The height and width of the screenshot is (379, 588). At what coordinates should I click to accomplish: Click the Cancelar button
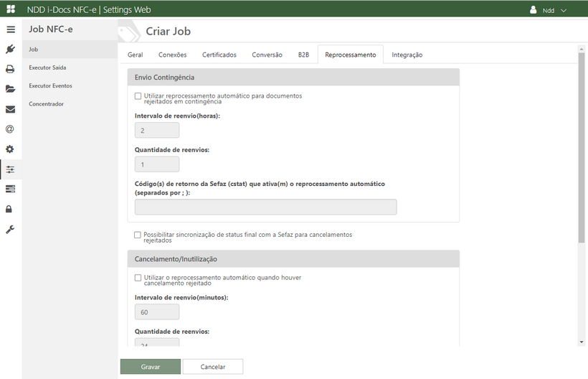pyautogui.click(x=213, y=367)
